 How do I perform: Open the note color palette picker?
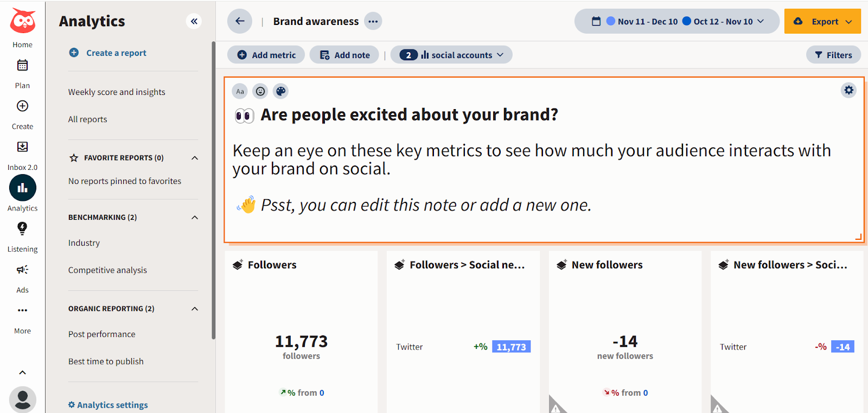point(280,91)
